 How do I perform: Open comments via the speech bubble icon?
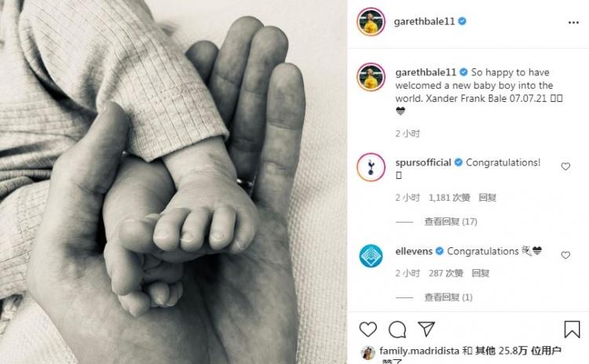point(397,329)
